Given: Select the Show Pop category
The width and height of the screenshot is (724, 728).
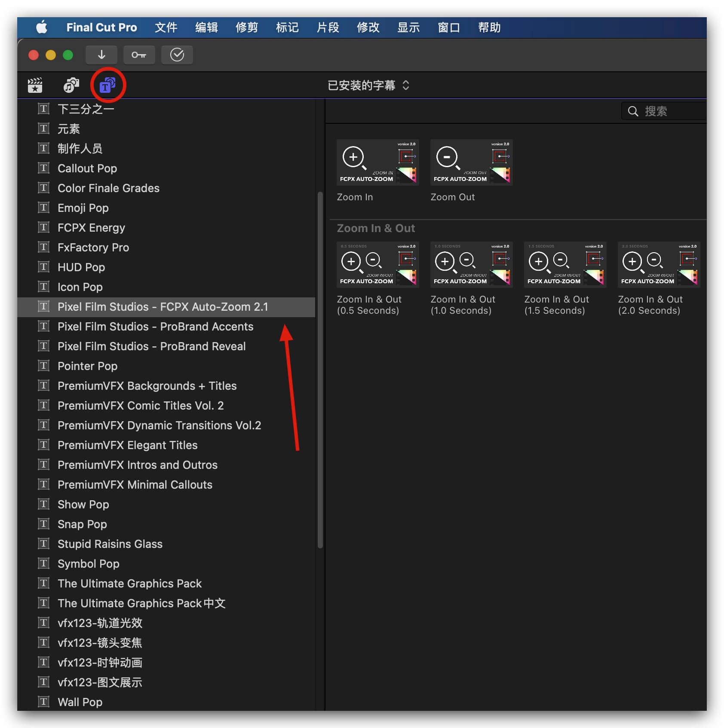Looking at the screenshot, I should point(166,505).
